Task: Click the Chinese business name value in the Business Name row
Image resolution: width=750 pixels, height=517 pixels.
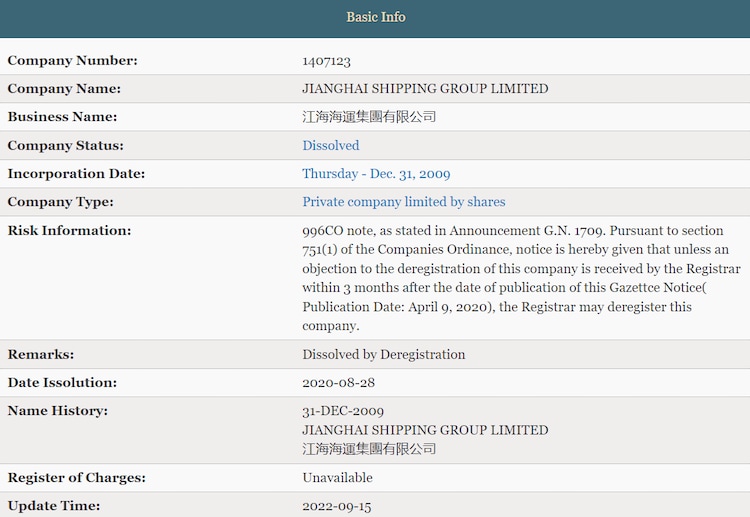Action: pos(369,116)
